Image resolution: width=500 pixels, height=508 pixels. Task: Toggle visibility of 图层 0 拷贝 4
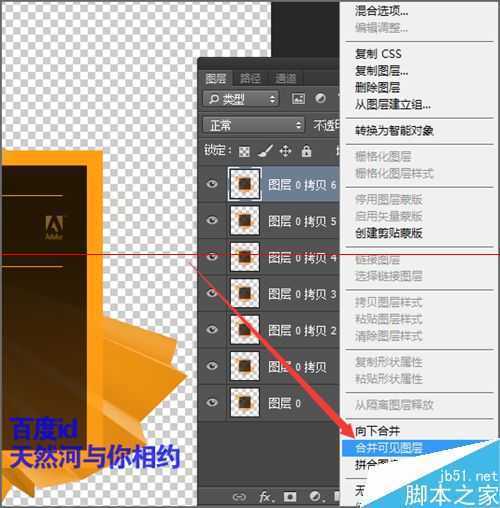[x=212, y=257]
